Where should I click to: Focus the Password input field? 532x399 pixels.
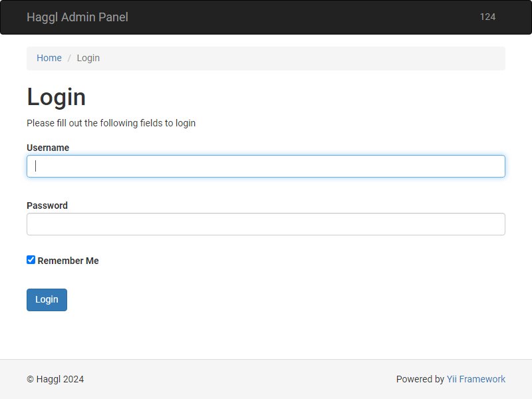(x=266, y=224)
